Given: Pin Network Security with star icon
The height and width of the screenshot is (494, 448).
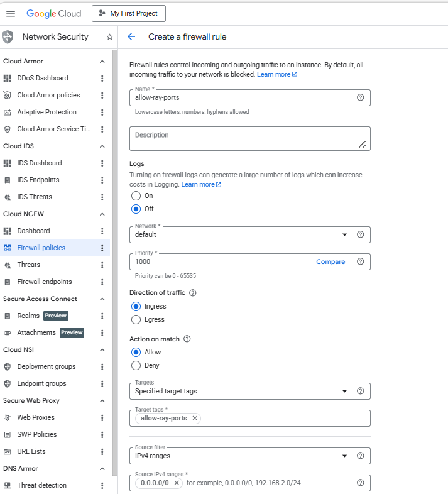Looking at the screenshot, I should pyautogui.click(x=109, y=37).
